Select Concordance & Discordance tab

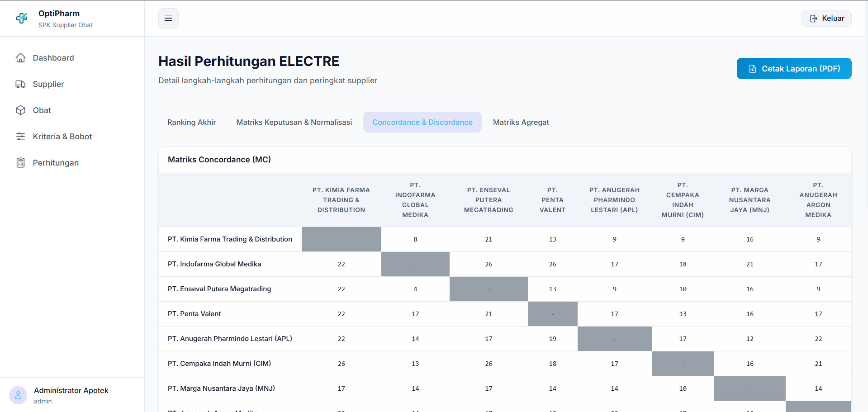point(422,122)
